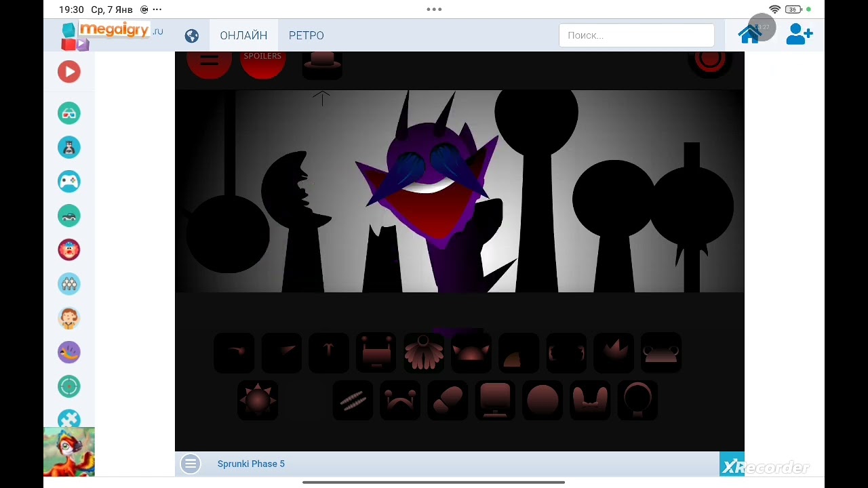Open the multiplayer people group category
The height and width of the screenshot is (488, 868).
pyautogui.click(x=69, y=283)
